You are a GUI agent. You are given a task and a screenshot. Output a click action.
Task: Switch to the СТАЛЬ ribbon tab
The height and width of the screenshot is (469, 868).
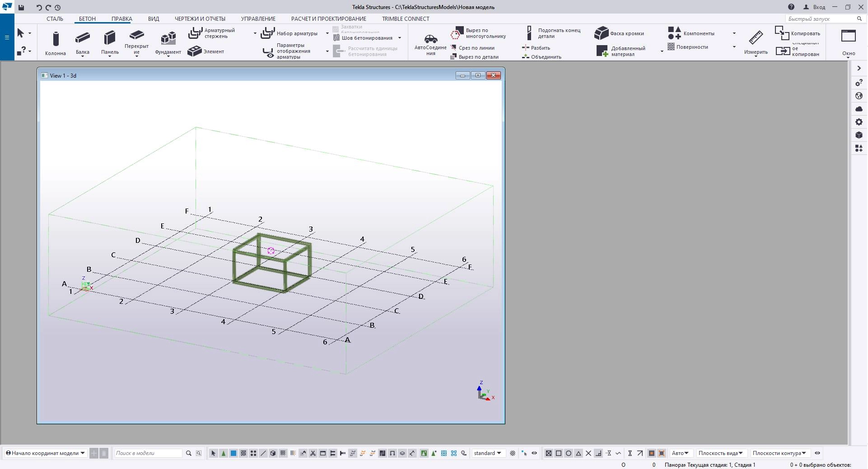(x=55, y=19)
